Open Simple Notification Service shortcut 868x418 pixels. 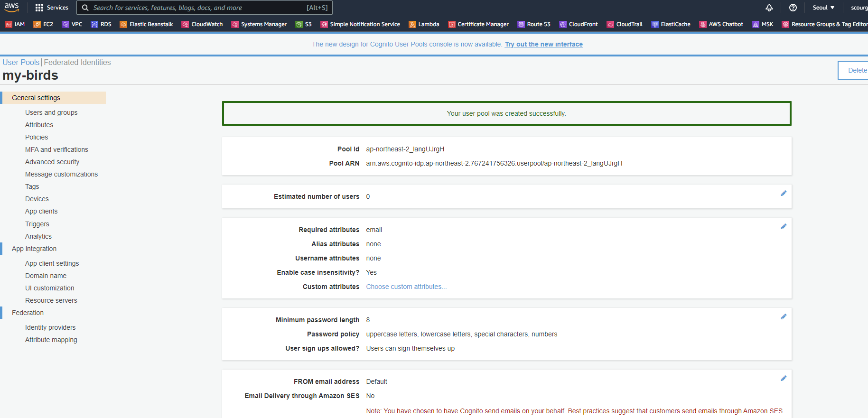tap(360, 24)
